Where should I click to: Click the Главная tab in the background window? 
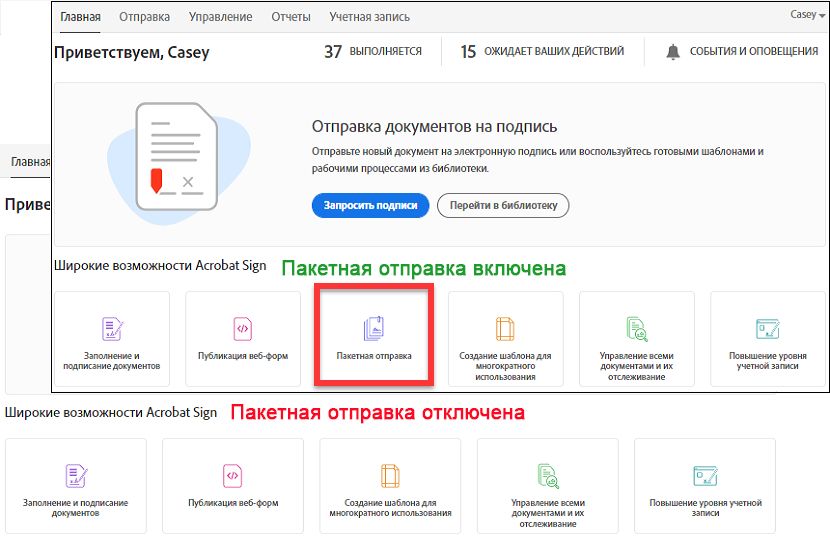pos(30,162)
